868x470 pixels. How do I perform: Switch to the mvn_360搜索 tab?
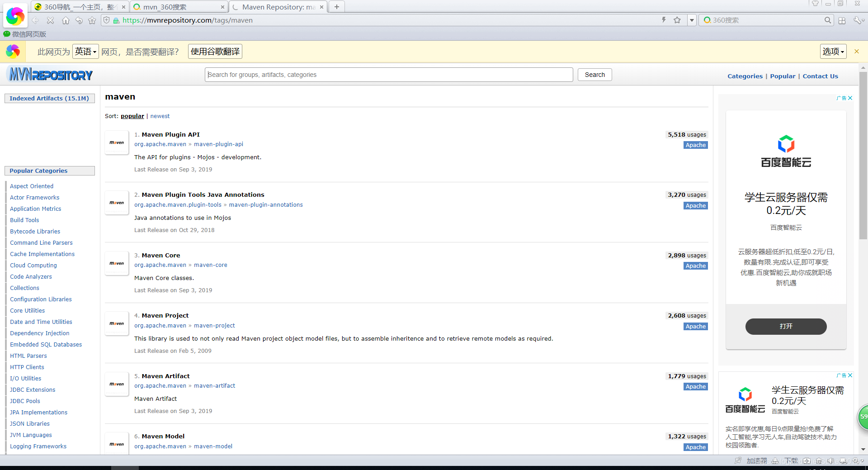coord(179,7)
